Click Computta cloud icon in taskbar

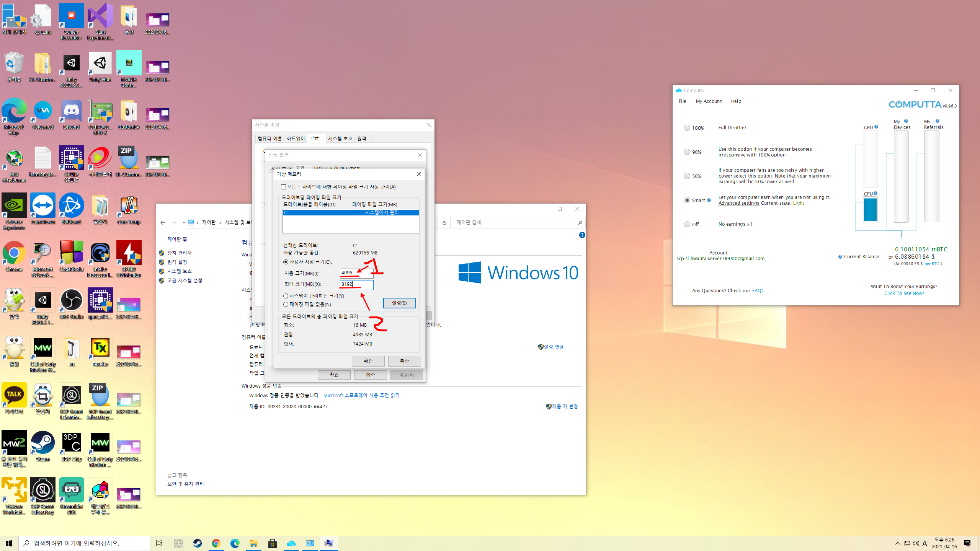(291, 543)
